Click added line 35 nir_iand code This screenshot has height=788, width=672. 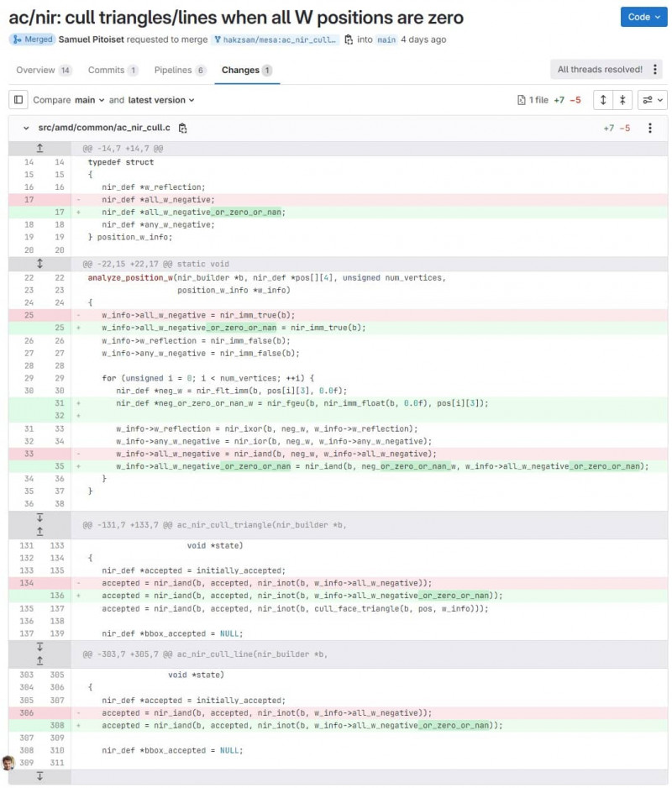pos(382,466)
